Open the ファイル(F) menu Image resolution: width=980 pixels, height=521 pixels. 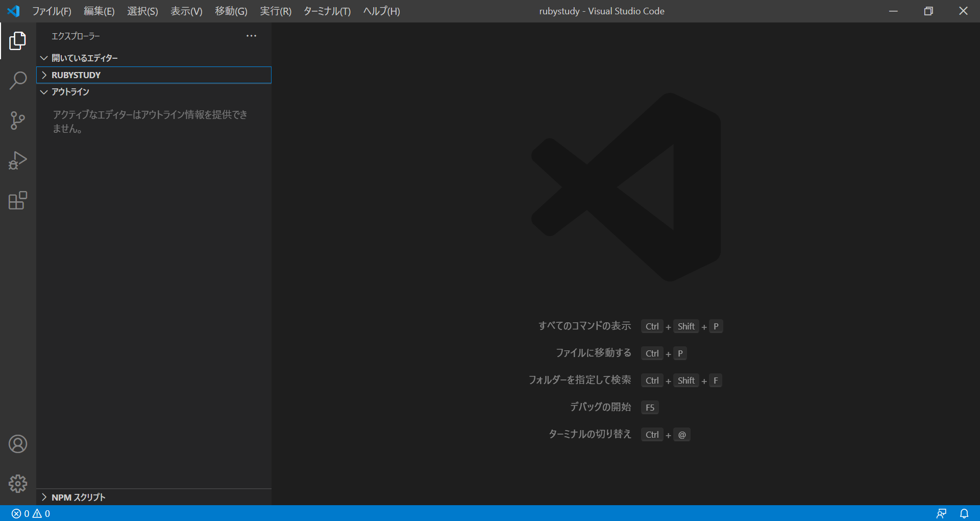coord(52,11)
